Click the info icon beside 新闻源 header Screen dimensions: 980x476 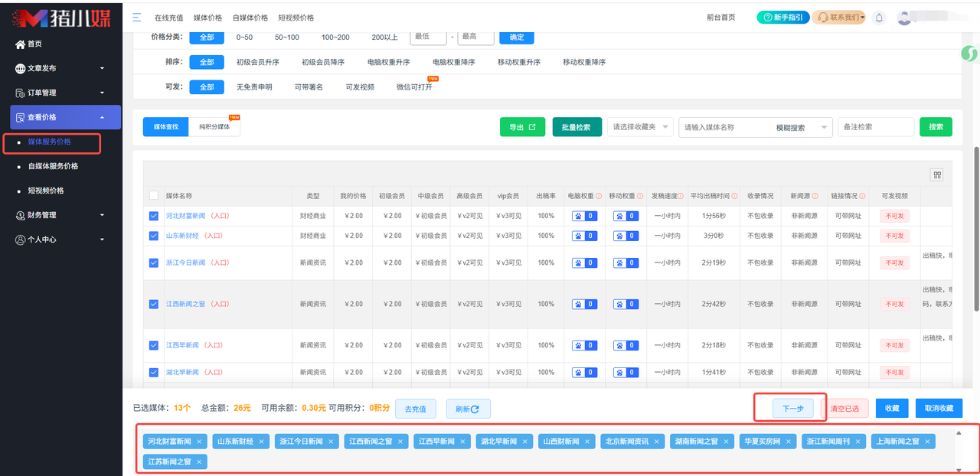[x=815, y=196]
